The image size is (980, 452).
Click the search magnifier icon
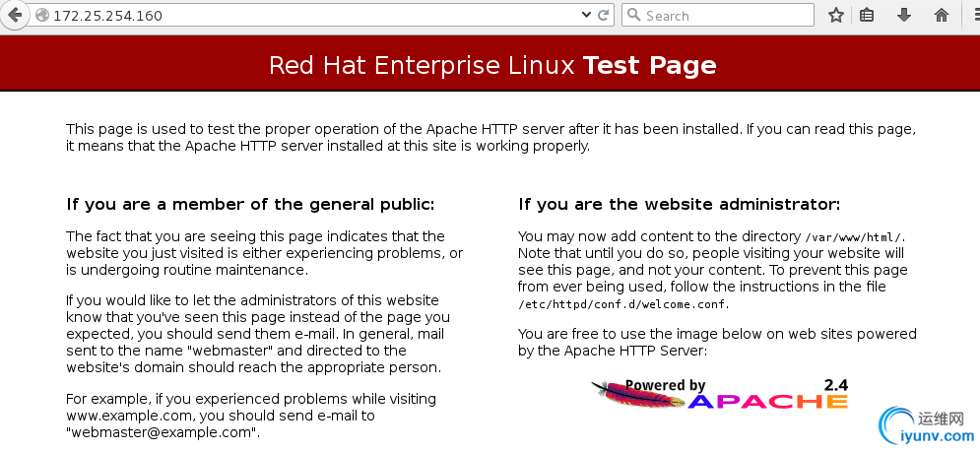point(633,15)
